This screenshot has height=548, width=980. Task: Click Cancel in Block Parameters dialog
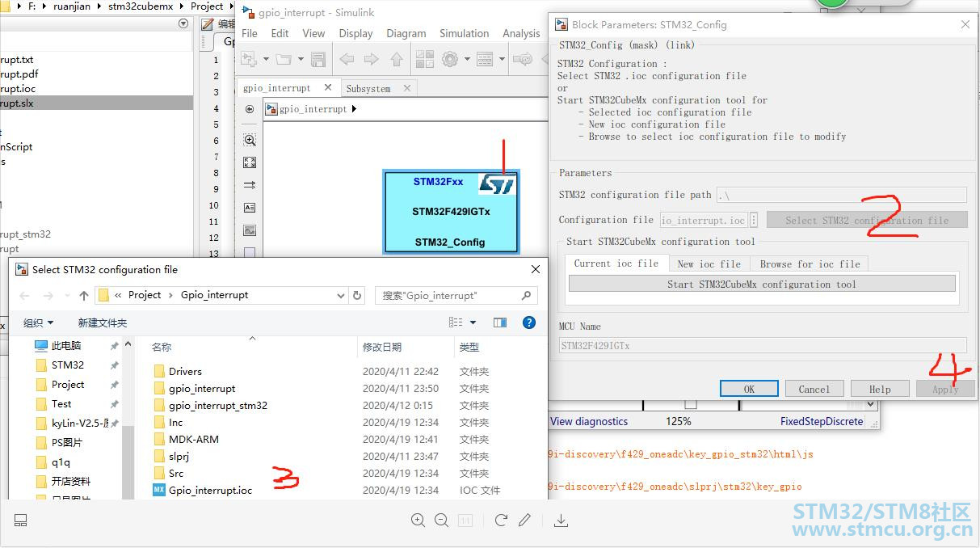(814, 389)
